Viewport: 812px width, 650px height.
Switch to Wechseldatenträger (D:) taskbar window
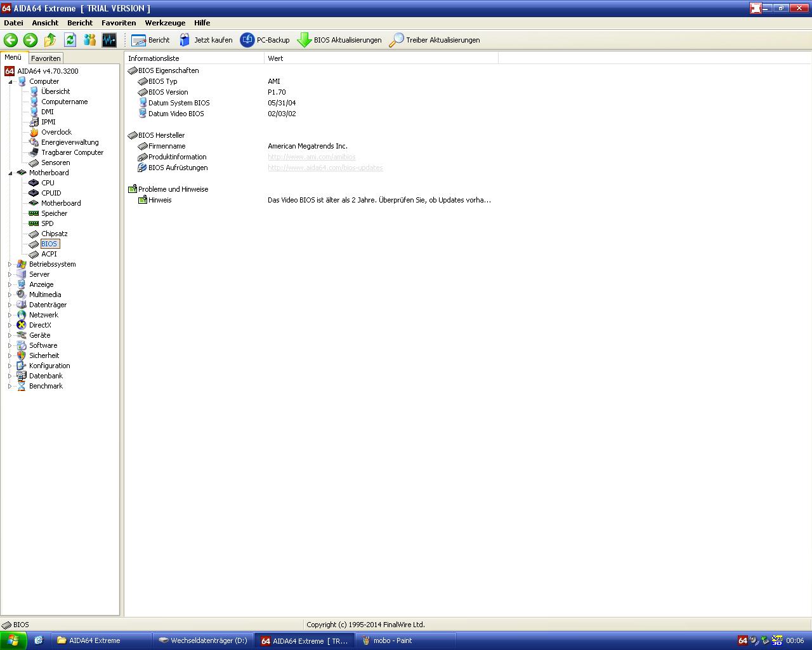click(204, 640)
